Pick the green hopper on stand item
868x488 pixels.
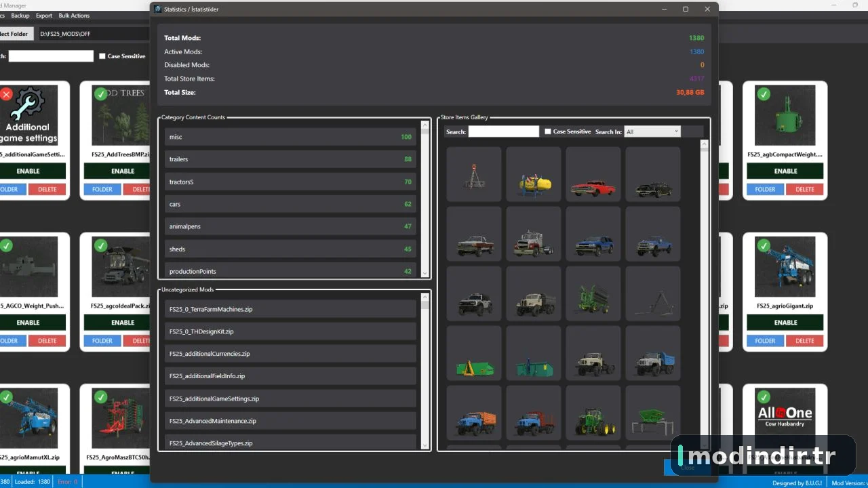[x=653, y=413]
